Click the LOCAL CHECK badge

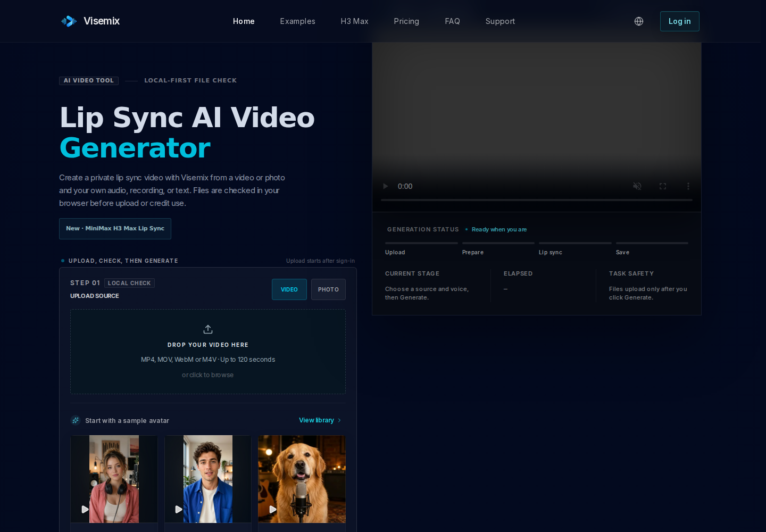(129, 283)
